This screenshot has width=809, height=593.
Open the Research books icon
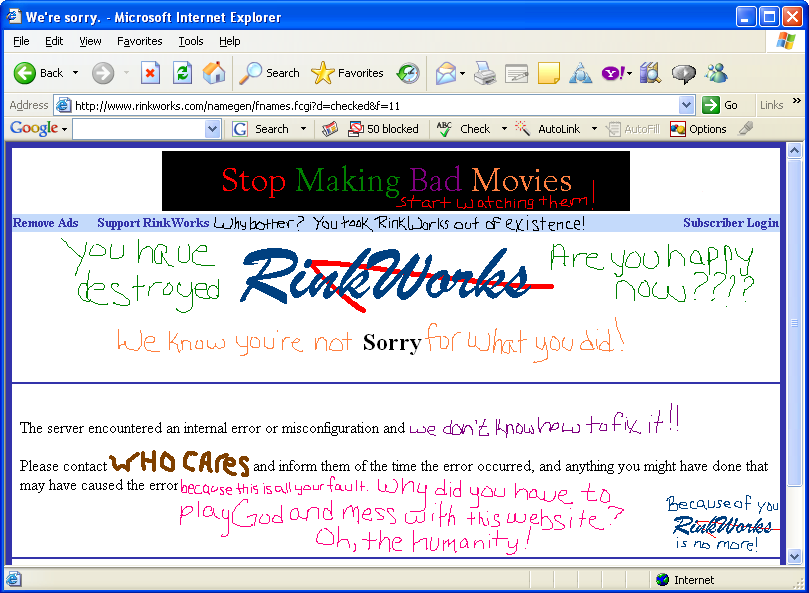651,73
